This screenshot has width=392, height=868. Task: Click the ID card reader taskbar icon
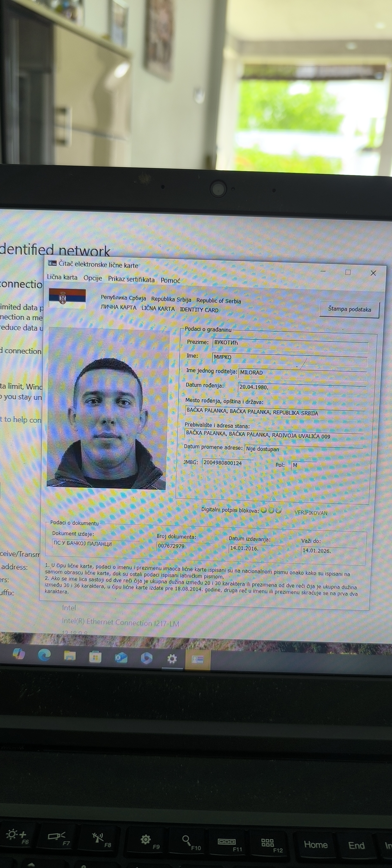197,659
